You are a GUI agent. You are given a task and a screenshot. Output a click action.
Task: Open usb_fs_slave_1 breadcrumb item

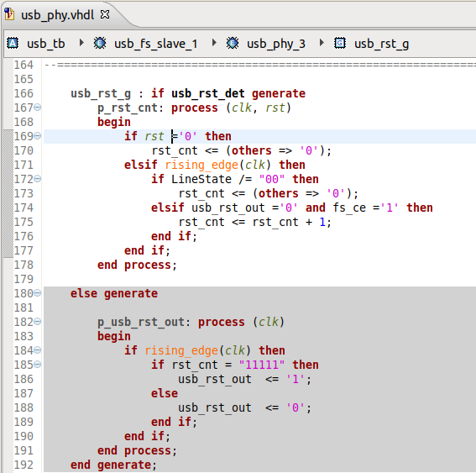point(156,44)
